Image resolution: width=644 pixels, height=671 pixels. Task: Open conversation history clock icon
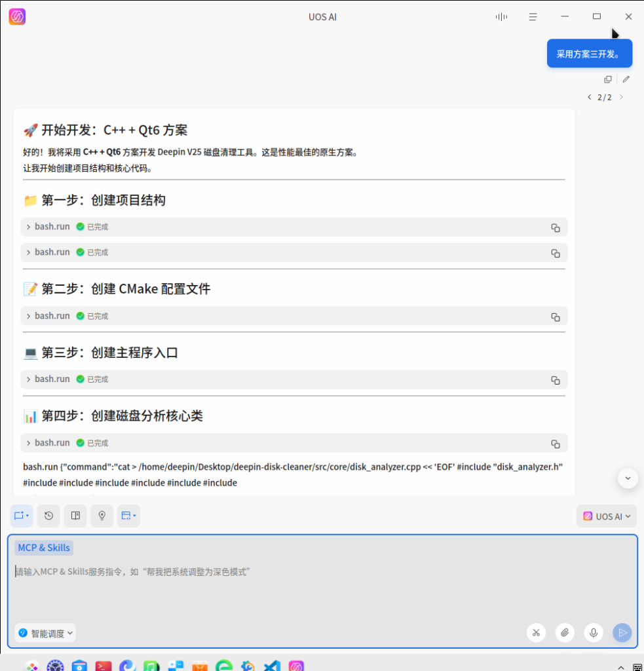point(48,516)
